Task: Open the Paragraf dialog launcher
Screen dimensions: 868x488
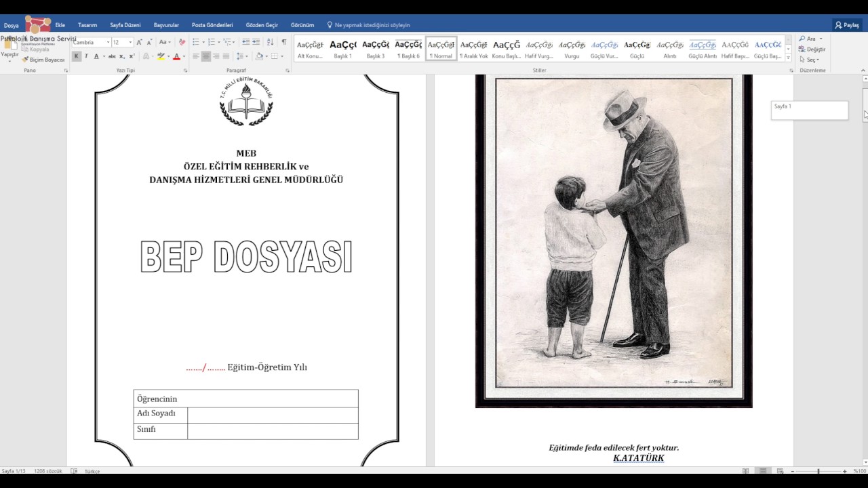Action: pos(288,70)
